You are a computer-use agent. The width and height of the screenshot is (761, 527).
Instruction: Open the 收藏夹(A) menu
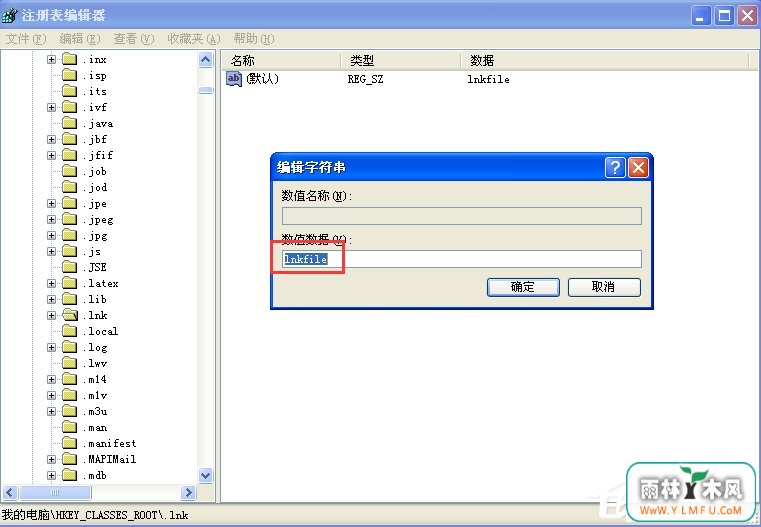[x=194, y=39]
